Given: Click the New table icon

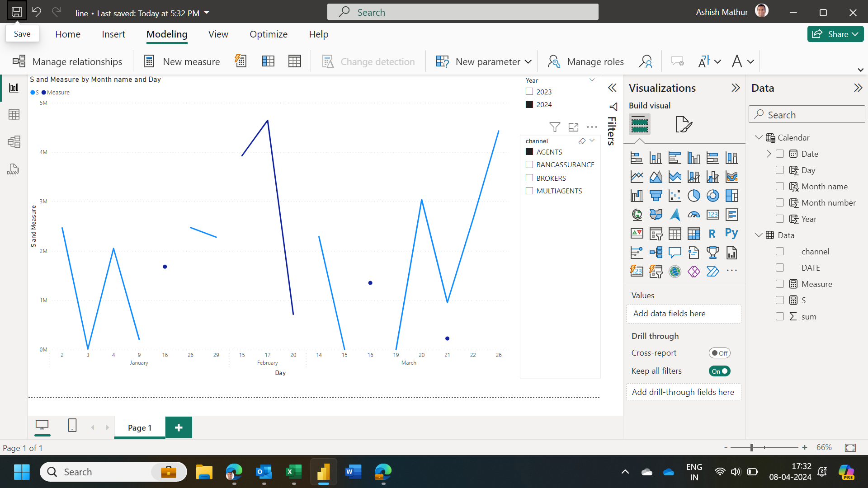Looking at the screenshot, I should (295, 61).
